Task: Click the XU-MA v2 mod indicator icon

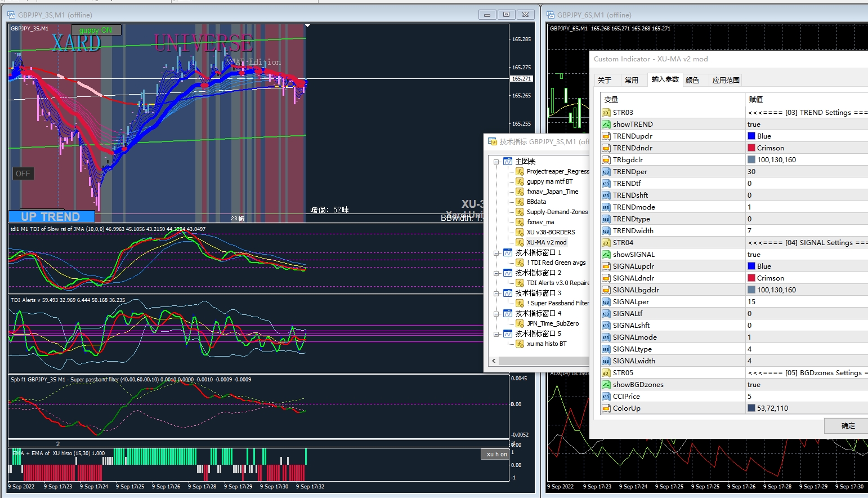Action: click(520, 242)
